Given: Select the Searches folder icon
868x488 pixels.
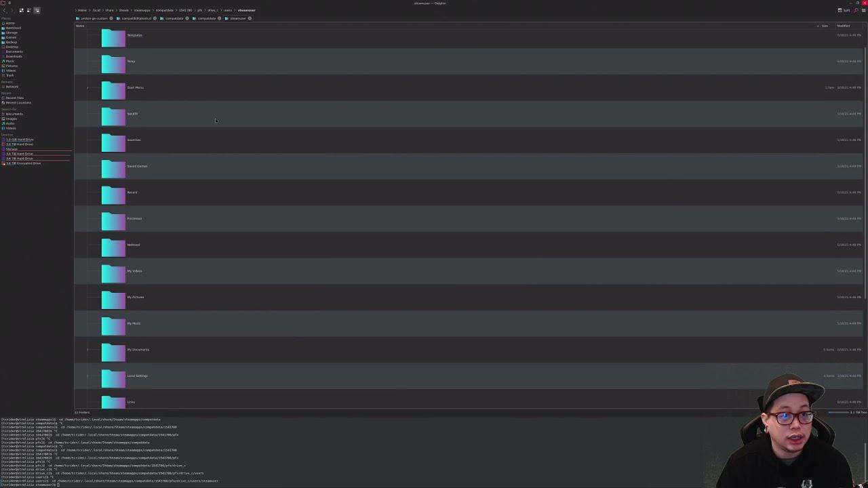Looking at the screenshot, I should (x=113, y=142).
